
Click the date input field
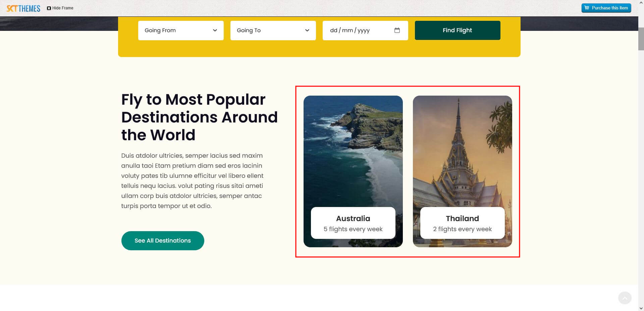[365, 31]
